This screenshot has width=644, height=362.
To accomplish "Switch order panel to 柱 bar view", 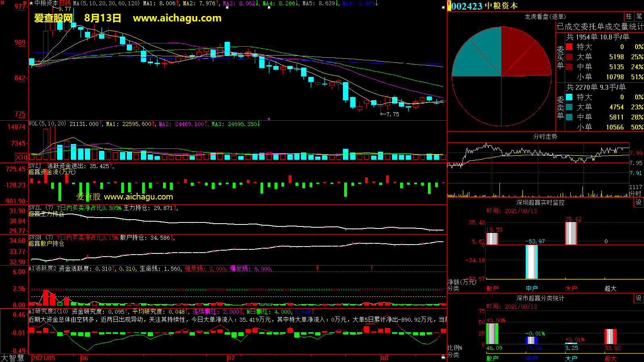I will 629,16.
